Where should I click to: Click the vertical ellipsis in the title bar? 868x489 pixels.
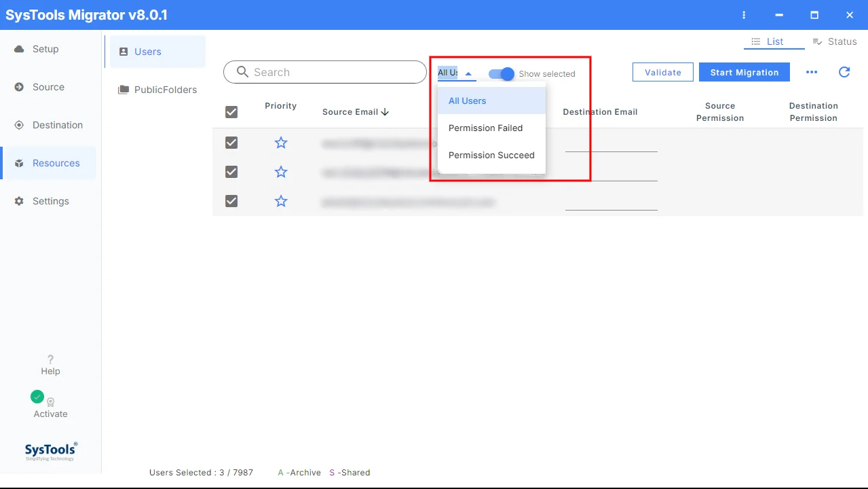click(744, 15)
